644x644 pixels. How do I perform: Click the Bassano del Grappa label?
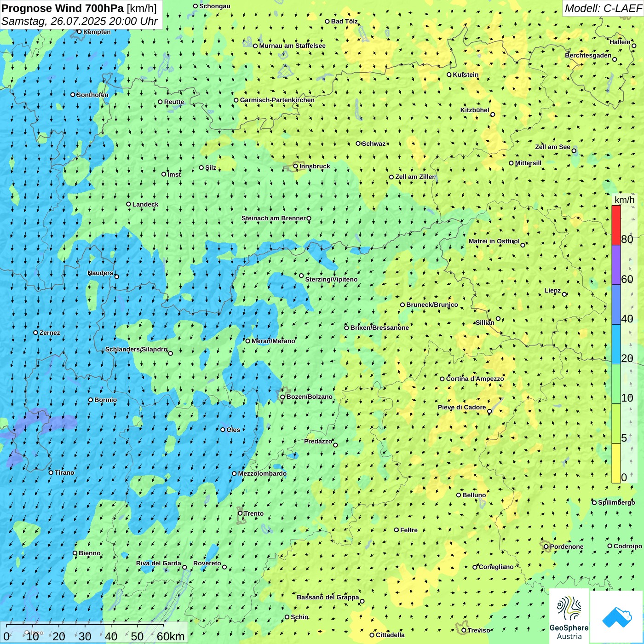[328, 597]
